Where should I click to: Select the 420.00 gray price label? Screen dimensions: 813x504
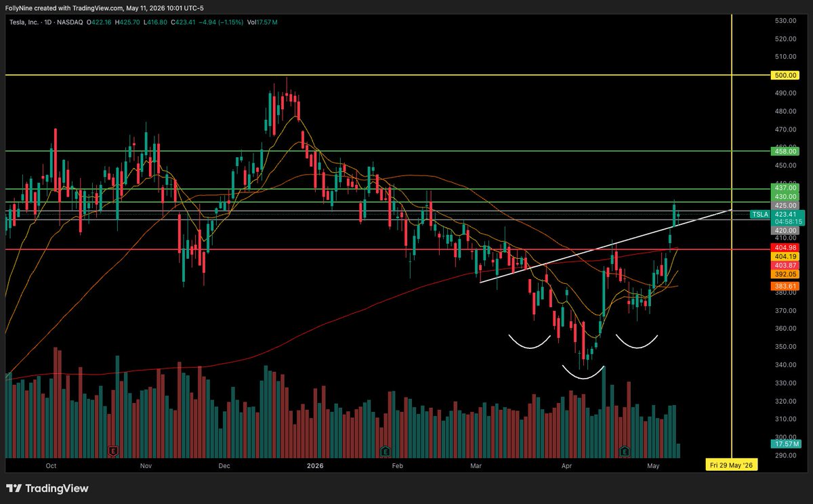(785, 231)
